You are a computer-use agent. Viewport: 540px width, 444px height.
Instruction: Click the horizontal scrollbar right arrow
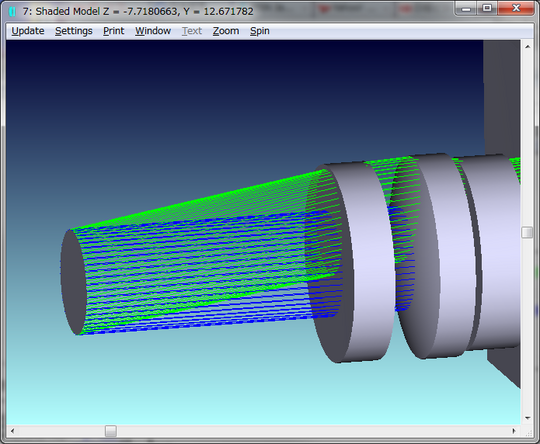(x=514, y=431)
